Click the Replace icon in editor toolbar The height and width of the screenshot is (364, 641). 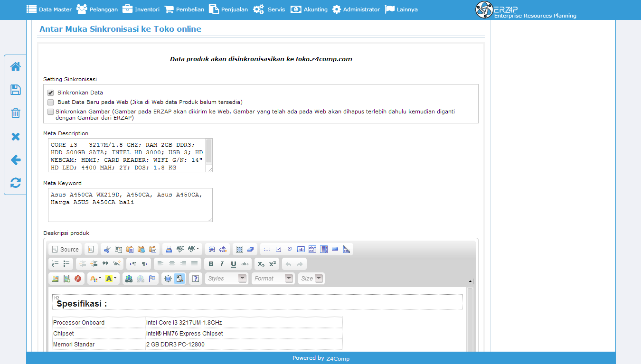(x=224, y=250)
